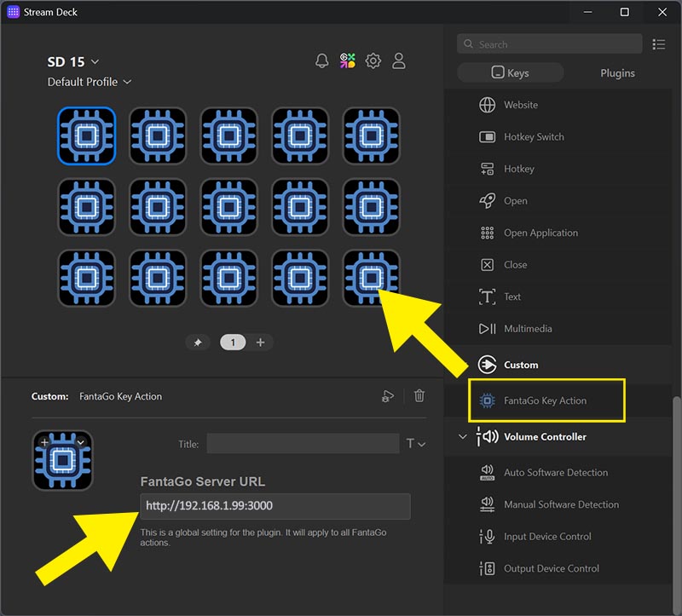Click in the Search field
This screenshot has height=616, width=682.
(x=549, y=44)
